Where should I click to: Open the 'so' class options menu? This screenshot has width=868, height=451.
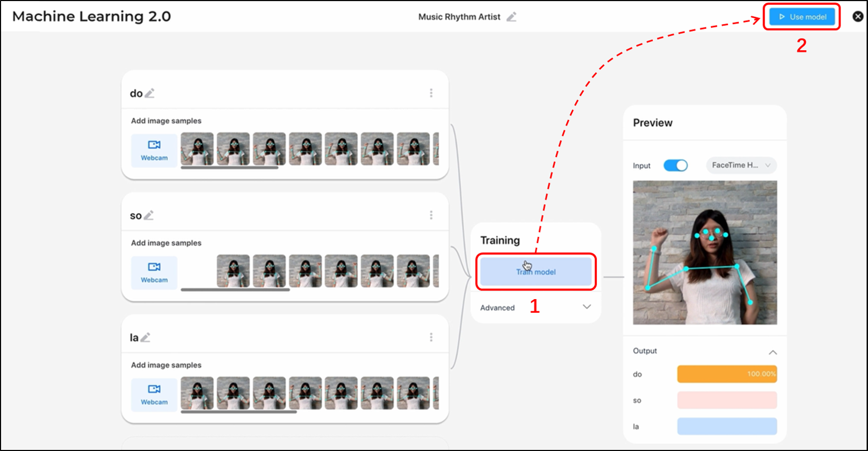point(431,215)
